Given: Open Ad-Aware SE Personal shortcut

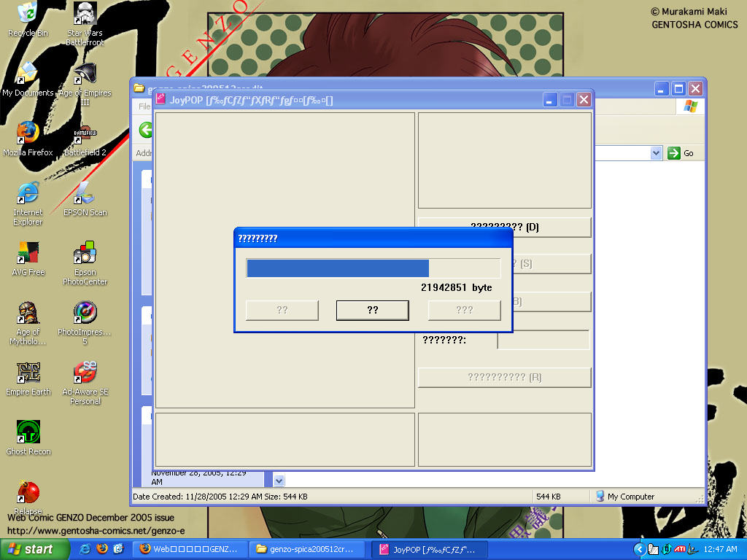Looking at the screenshot, I should (x=85, y=374).
